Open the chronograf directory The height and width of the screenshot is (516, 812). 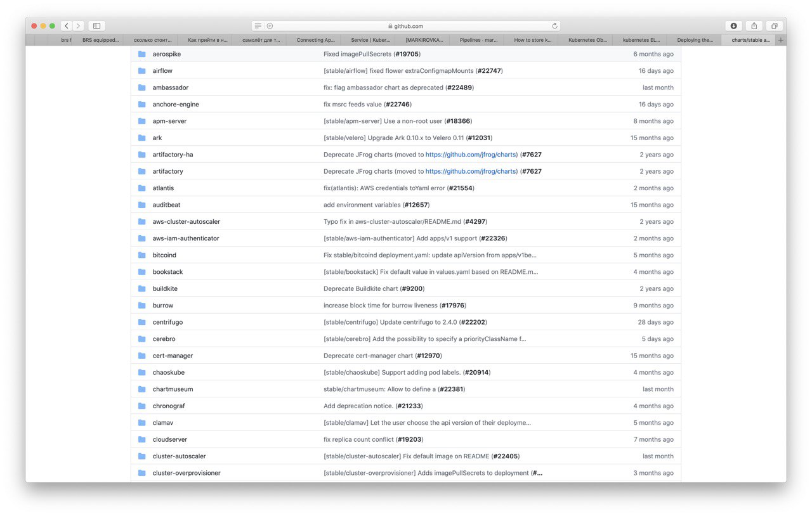[169, 406]
